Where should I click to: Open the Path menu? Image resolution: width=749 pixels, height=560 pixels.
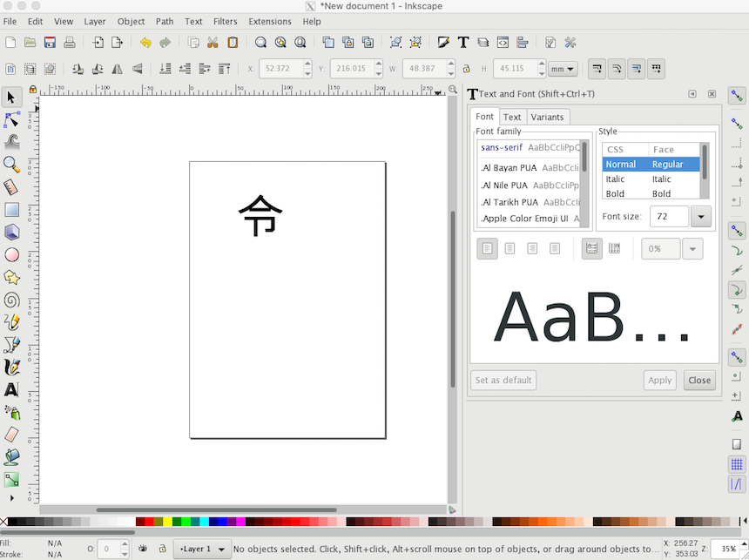point(165,22)
